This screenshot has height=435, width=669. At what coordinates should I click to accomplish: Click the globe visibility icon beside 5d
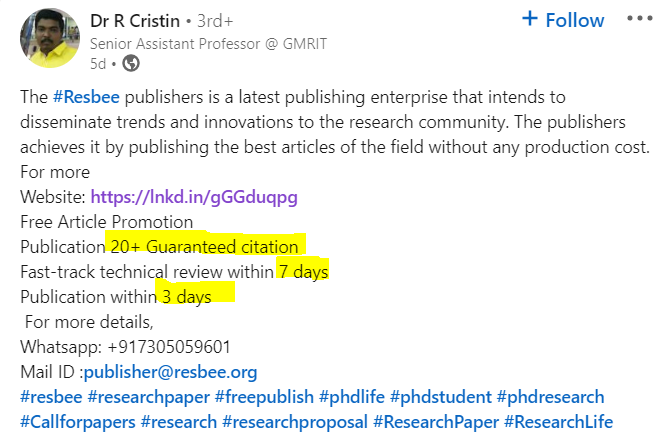[130, 63]
